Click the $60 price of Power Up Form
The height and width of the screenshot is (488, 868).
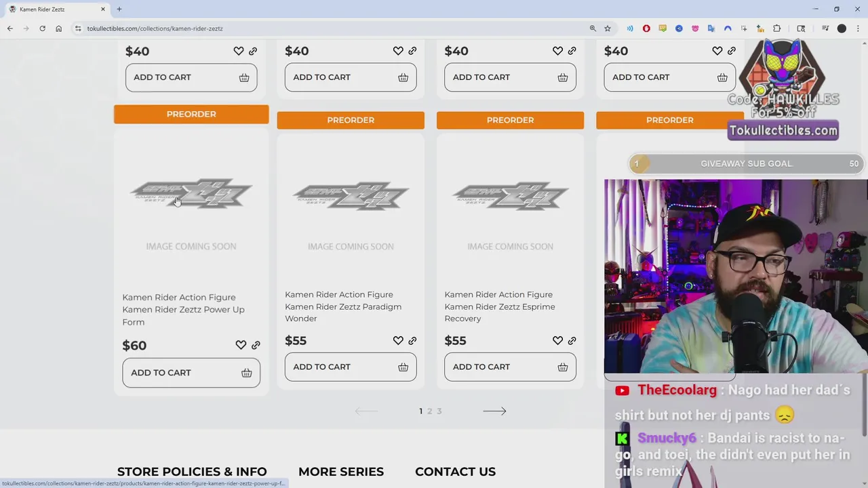[134, 346]
